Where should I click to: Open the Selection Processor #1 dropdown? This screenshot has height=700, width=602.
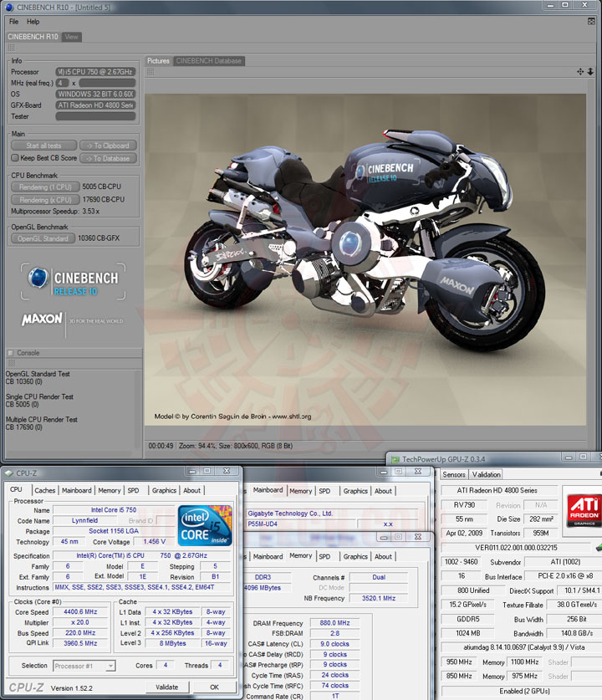click(x=84, y=666)
